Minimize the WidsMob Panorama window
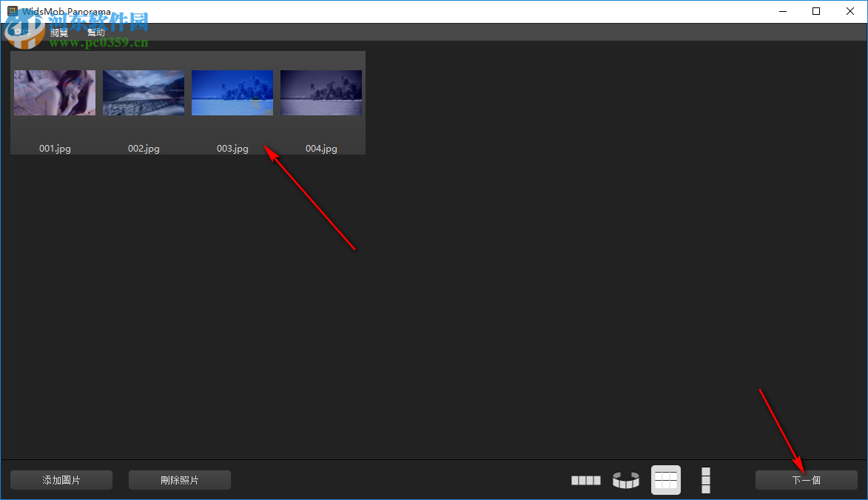The height and width of the screenshot is (500, 868). 782,11
